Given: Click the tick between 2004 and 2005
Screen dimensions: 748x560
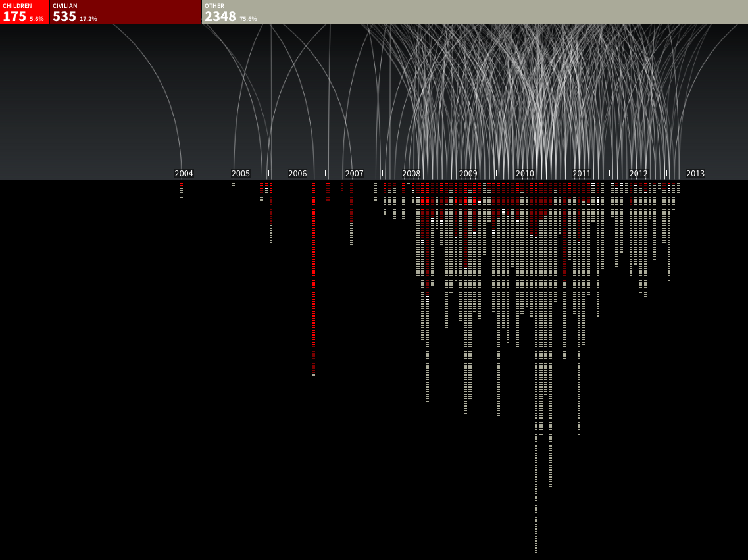Looking at the screenshot, I should pyautogui.click(x=212, y=174).
